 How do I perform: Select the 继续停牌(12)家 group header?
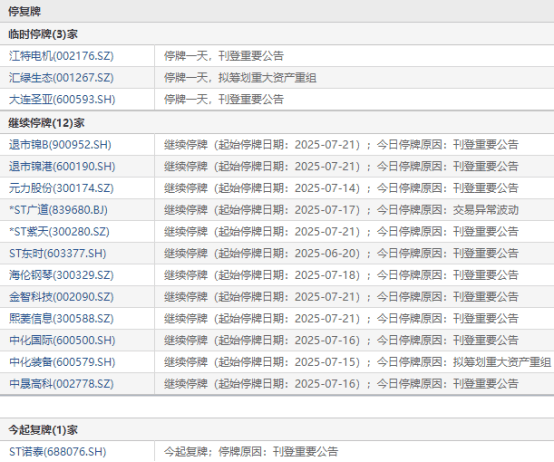coord(46,123)
